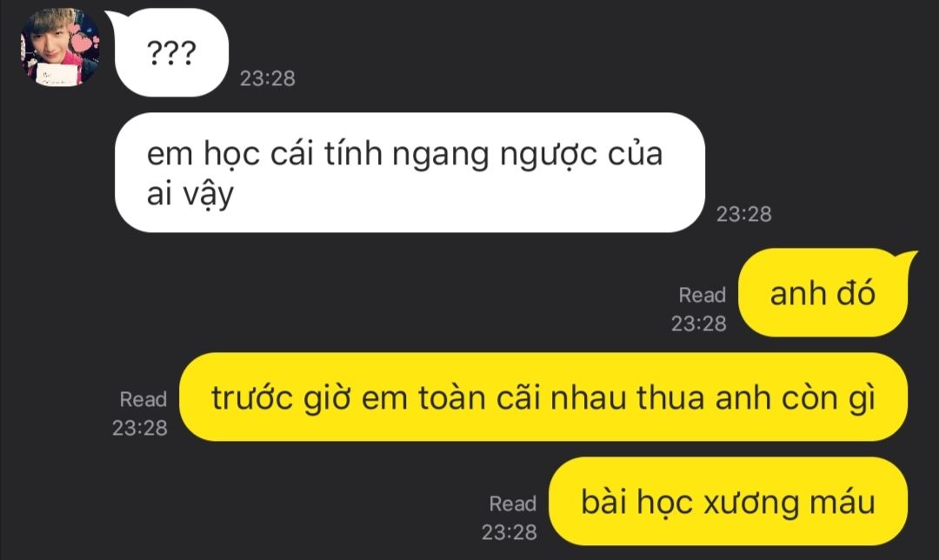Viewport: 939px width, 560px height.
Task: Select the "???" message bubble
Action: [170, 53]
